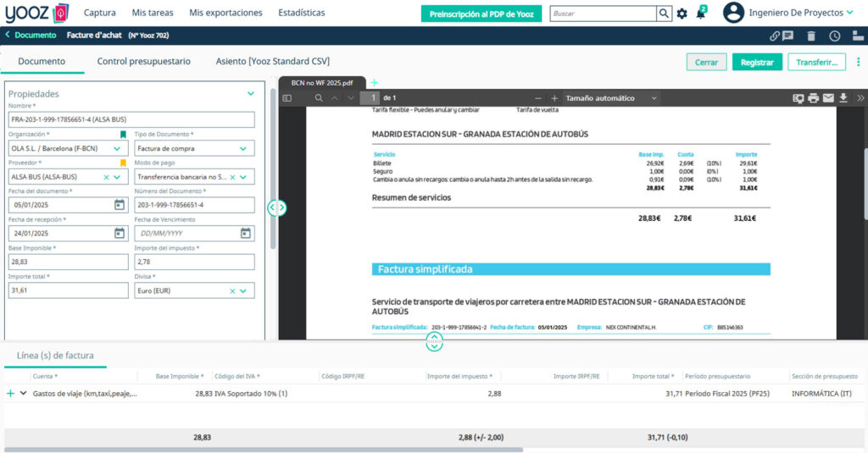The height and width of the screenshot is (453, 868).
Task: Open the Captura menu
Action: click(100, 13)
